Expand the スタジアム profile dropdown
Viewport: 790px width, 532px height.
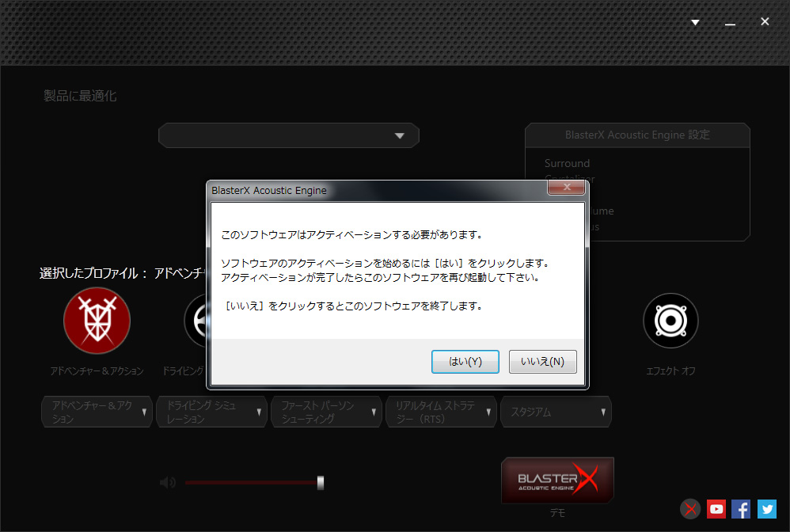pos(556,412)
